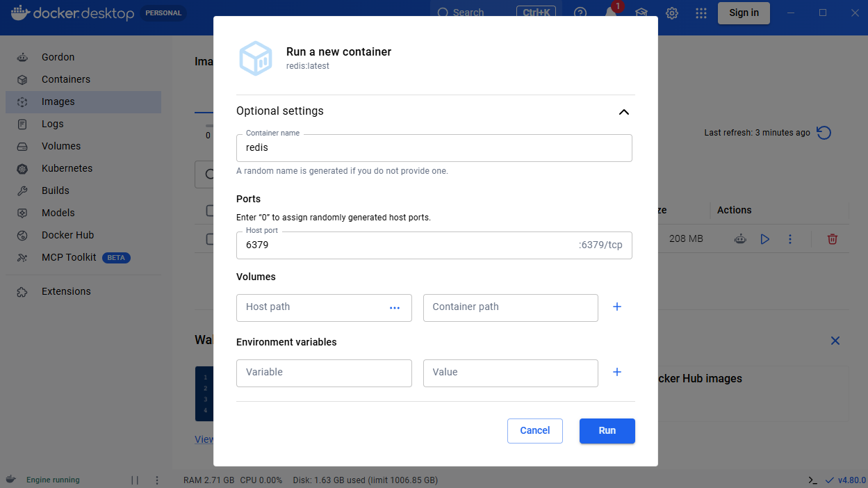Run the redis container
This screenshot has height=488, width=868.
pos(607,430)
